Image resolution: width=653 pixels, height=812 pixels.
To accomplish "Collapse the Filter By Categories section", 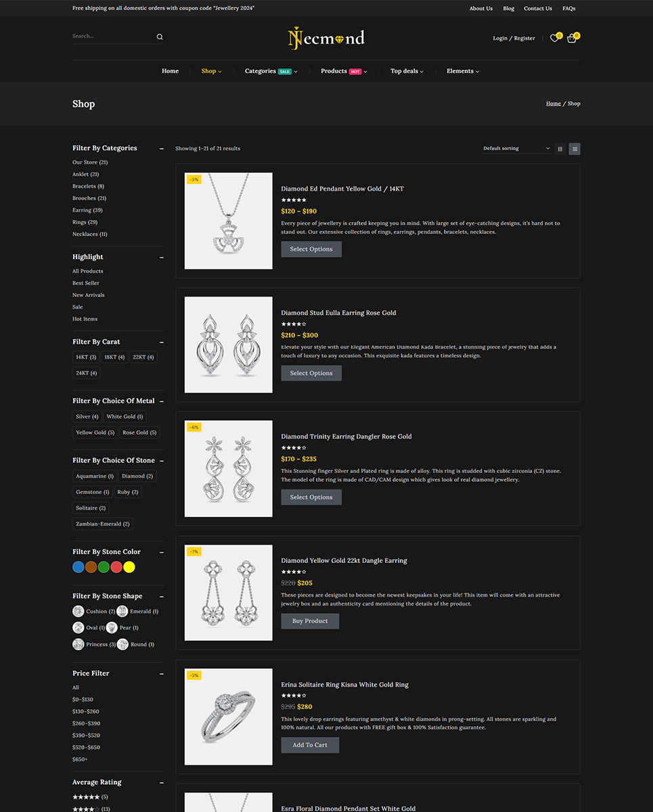I will pos(161,148).
